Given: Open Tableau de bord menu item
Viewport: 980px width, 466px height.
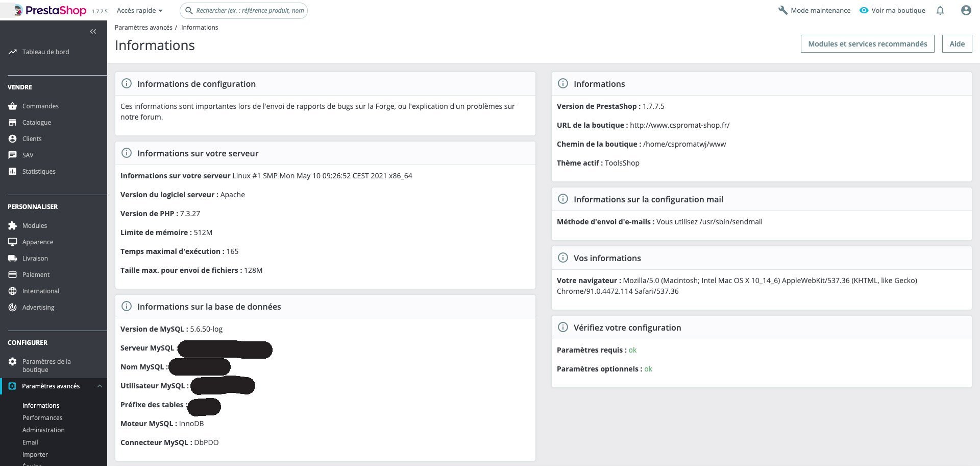Looking at the screenshot, I should click(45, 52).
